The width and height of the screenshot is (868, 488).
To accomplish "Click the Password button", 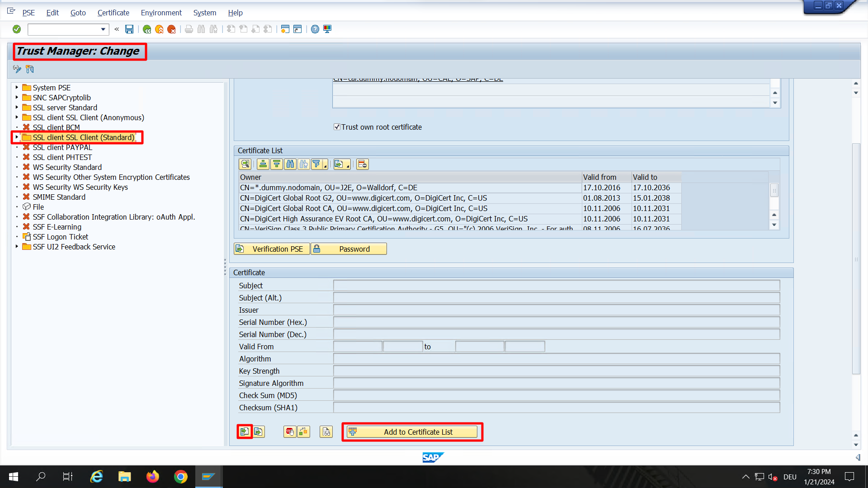I will [x=349, y=249].
